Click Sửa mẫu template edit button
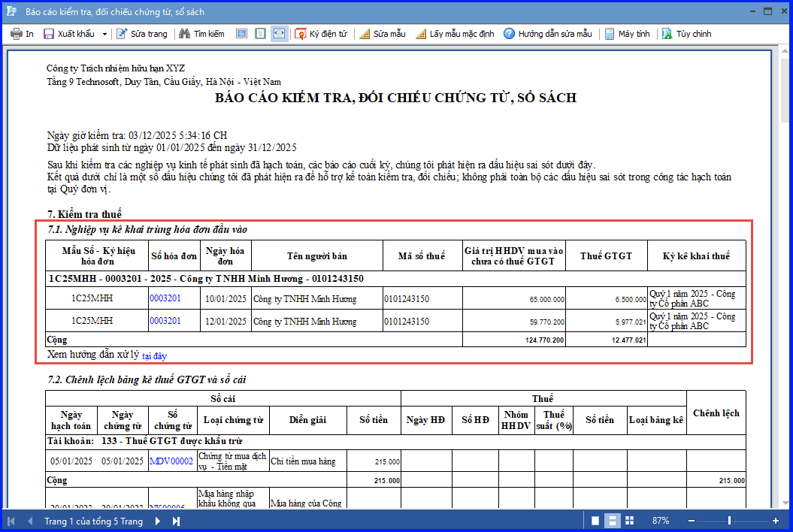 383,34
